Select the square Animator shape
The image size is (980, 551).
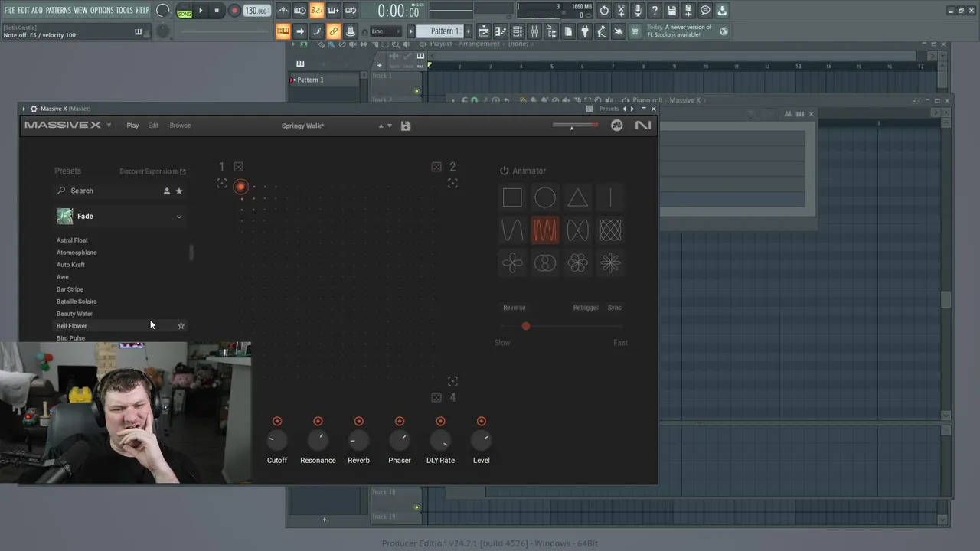coord(512,197)
